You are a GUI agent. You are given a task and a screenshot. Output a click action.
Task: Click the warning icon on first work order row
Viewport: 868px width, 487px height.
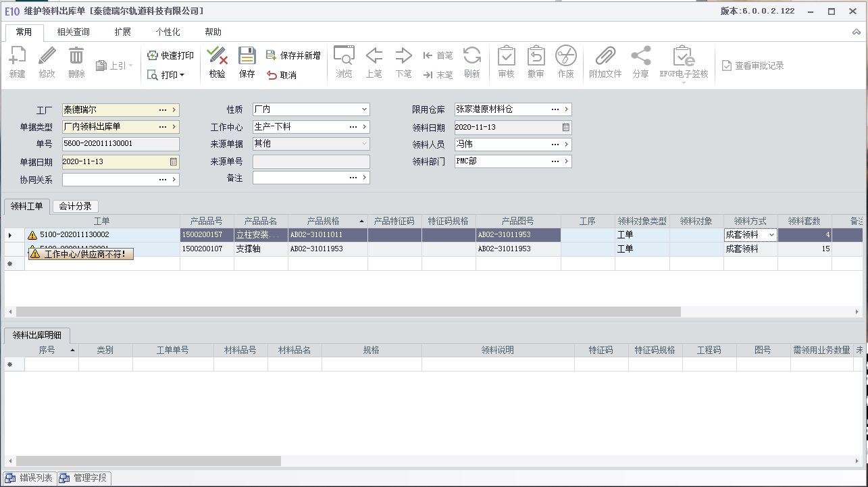tap(32, 235)
